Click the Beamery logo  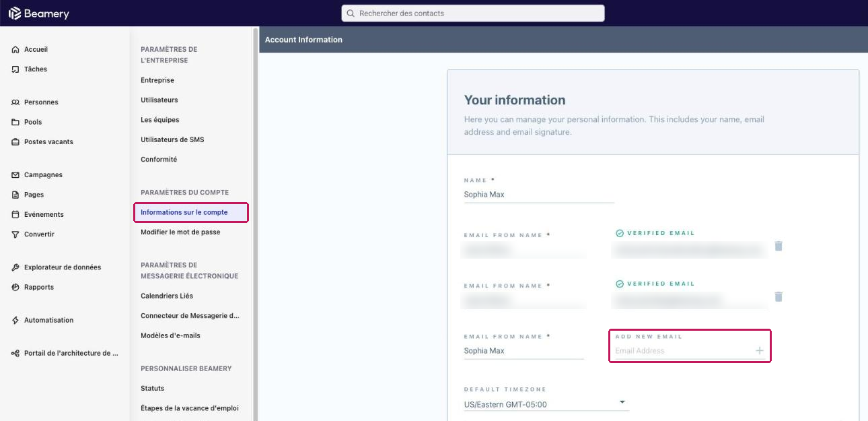point(38,13)
